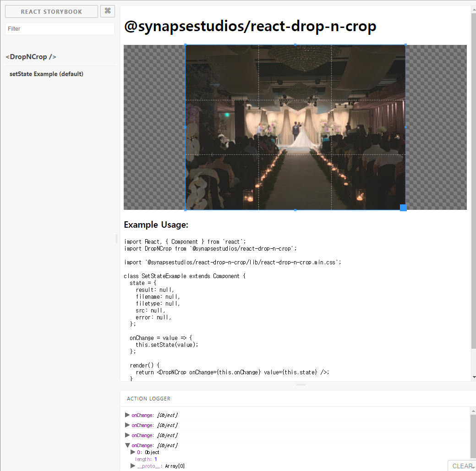Image resolution: width=476 pixels, height=471 pixels.
Task: Click the REACT STORYBOOK header button
Action: click(x=51, y=11)
